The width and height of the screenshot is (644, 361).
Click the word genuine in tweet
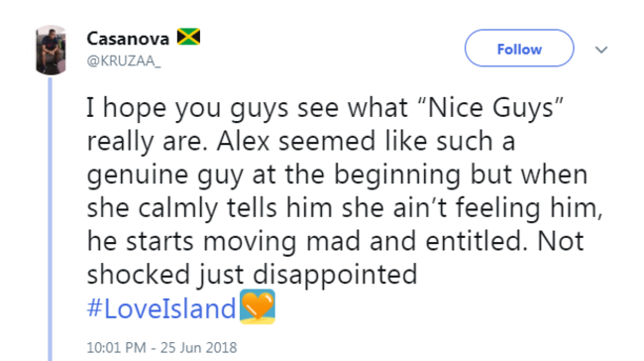(x=138, y=176)
